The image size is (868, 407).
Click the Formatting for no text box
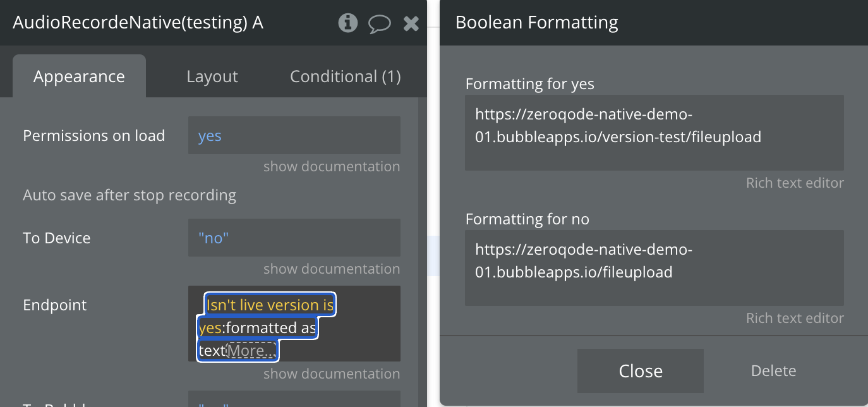[x=654, y=267]
